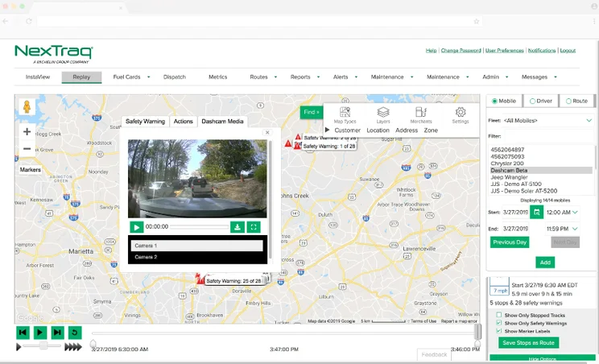Expand dashcam video to fullscreen

pyautogui.click(x=254, y=227)
